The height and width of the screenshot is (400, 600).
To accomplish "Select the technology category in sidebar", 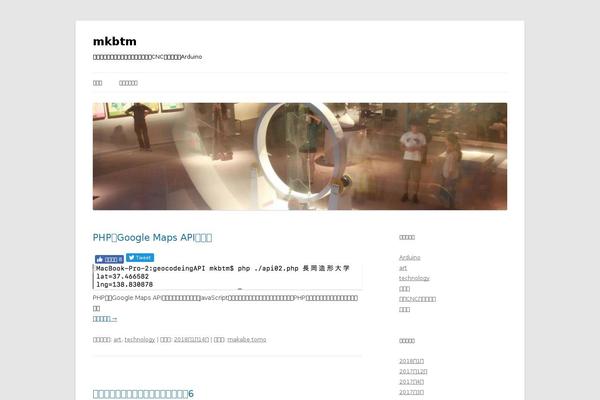I will pyautogui.click(x=414, y=278).
